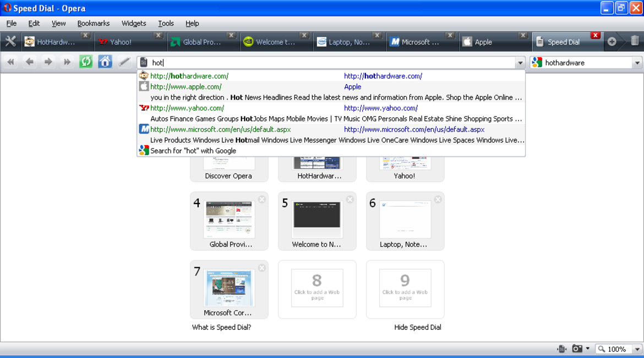Select www.apple.com autocomplete suggestion

click(331, 92)
